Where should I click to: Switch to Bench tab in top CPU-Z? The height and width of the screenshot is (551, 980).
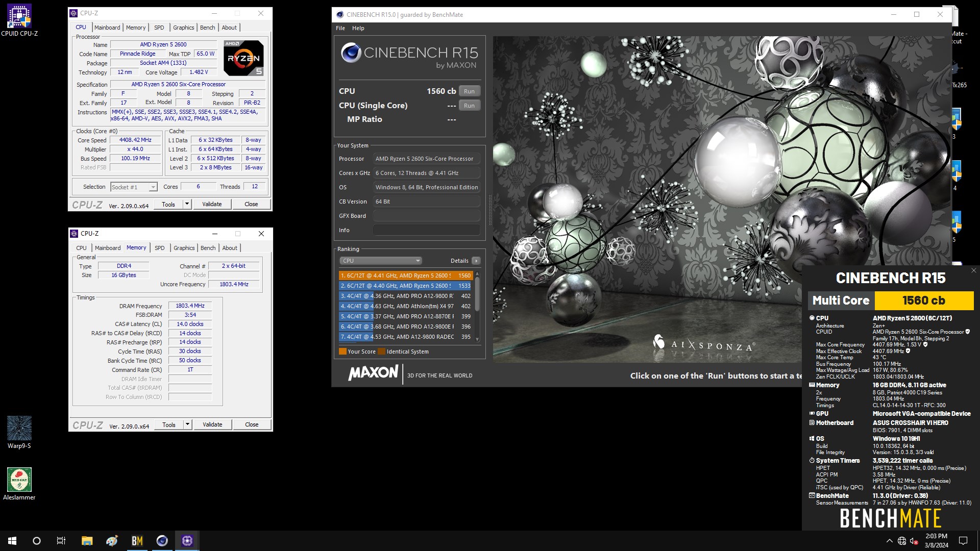(208, 28)
